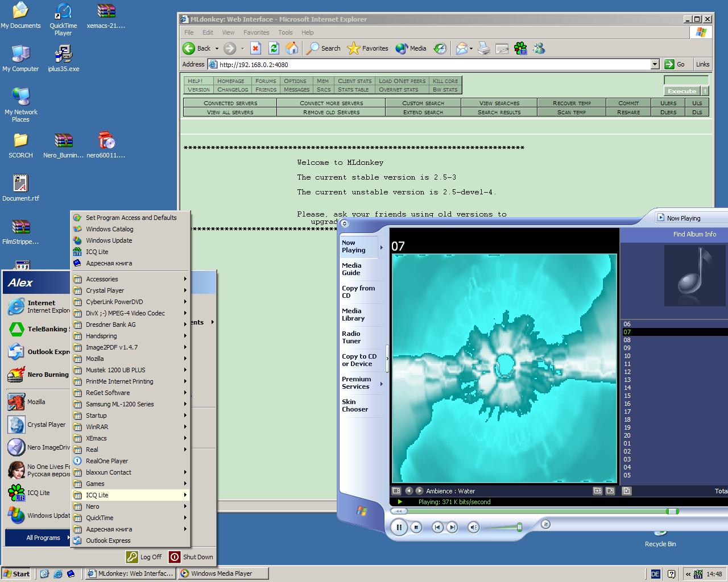Open Copy from CD tab
728x582 pixels.
coord(358,292)
